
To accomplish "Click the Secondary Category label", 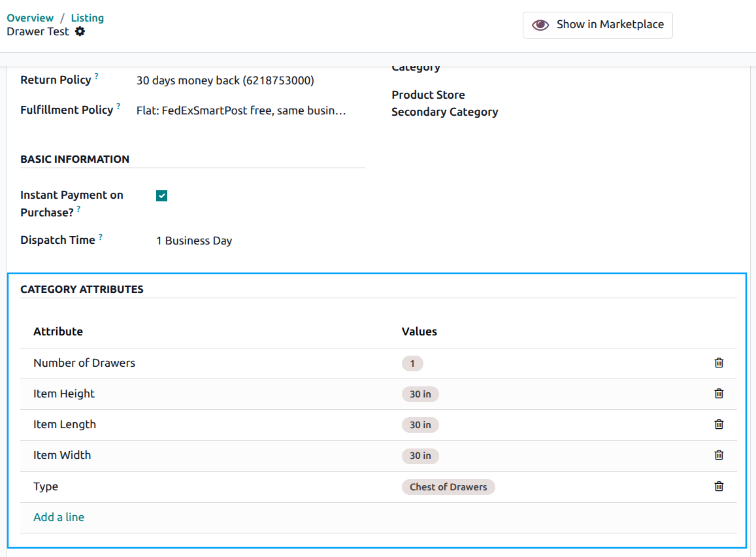I will click(x=444, y=112).
